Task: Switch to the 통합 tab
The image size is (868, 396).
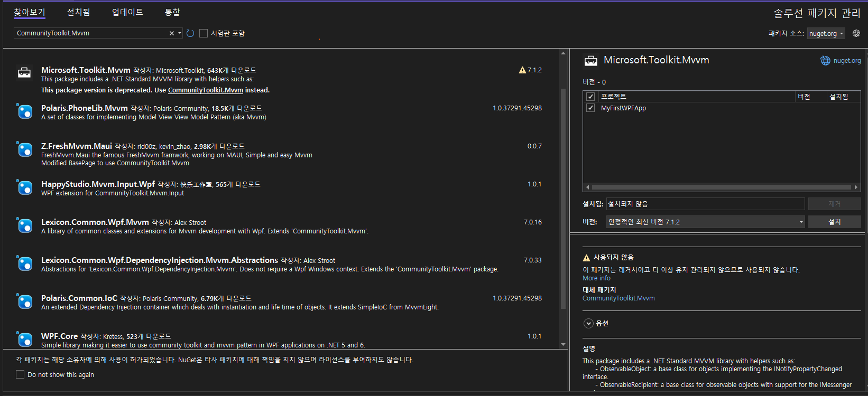Action: point(172,12)
